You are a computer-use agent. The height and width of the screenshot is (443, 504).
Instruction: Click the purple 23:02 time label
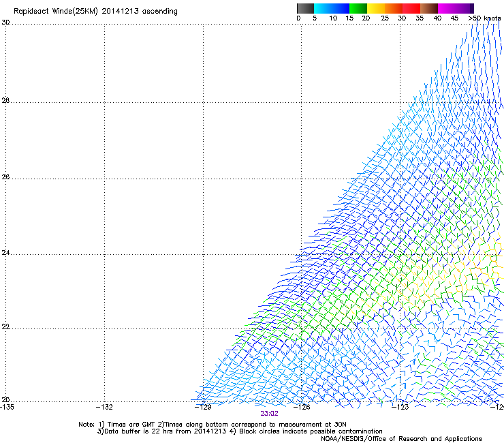[x=269, y=414]
